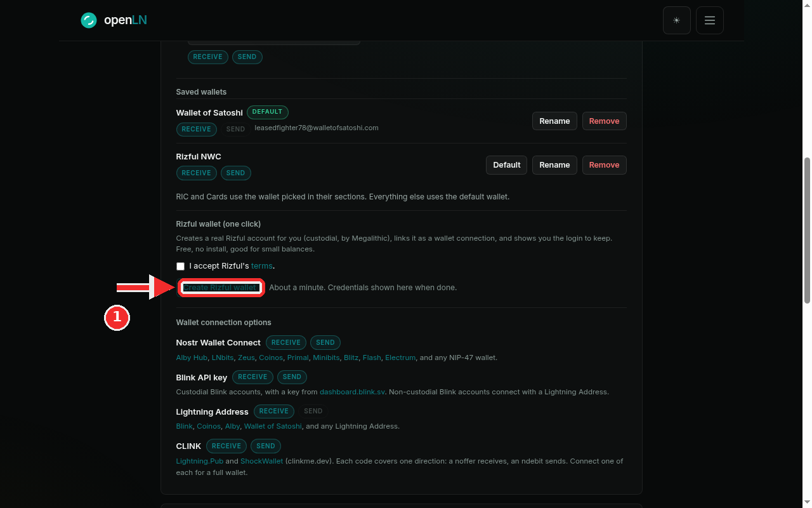This screenshot has height=508, width=812.
Task: Remove the Wallet of Satoshi wallet
Action: point(604,121)
